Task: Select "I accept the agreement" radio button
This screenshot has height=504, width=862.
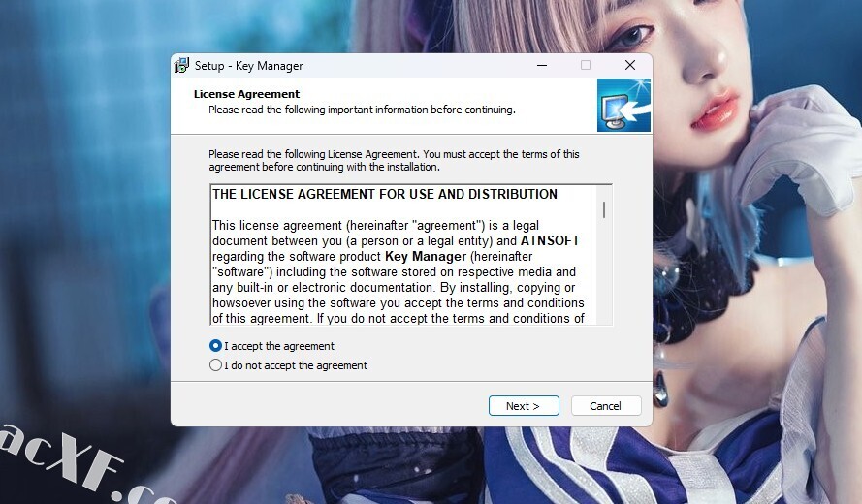Action: coord(215,346)
